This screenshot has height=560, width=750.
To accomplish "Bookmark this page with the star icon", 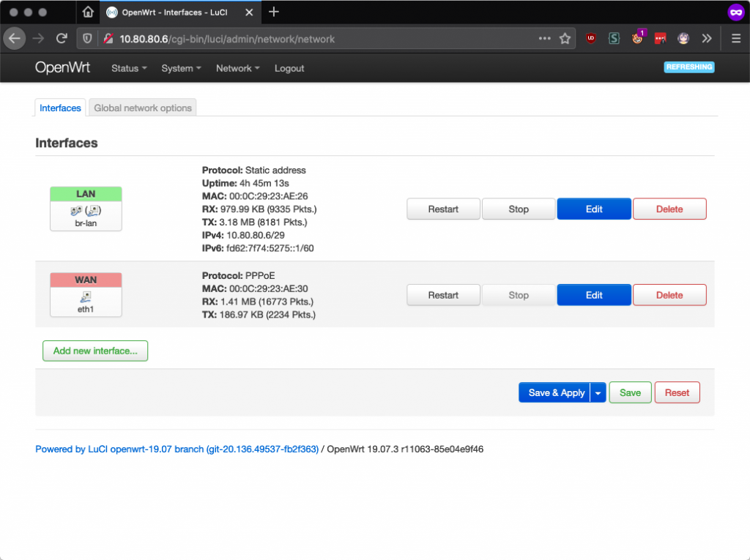I will (x=565, y=39).
